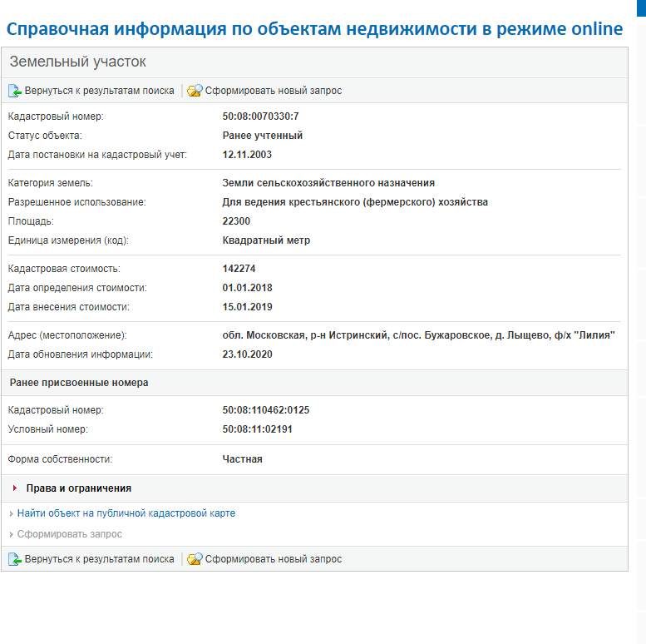The width and height of the screenshot is (646, 644).
Task: Click the greyed 'Сформировать запрос' link
Action: point(69,534)
